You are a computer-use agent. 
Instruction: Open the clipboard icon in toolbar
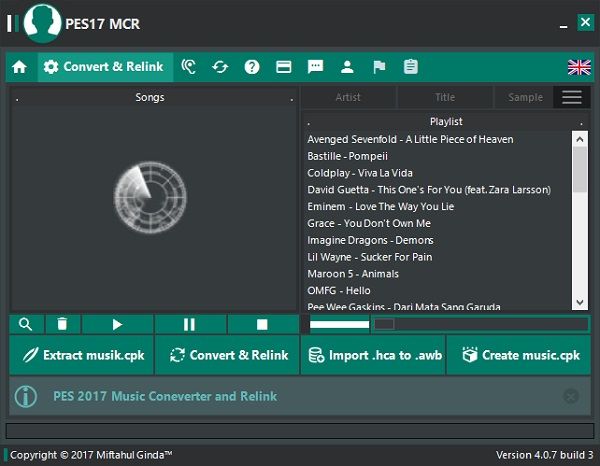pos(410,67)
